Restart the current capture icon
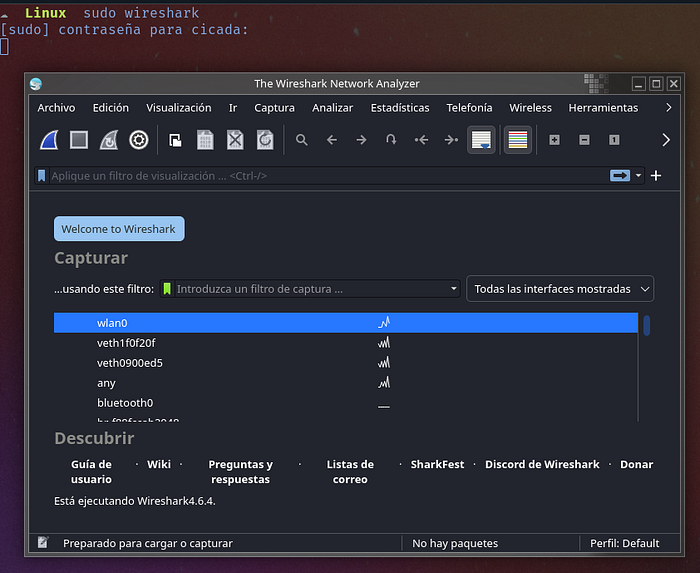This screenshot has width=700, height=573. click(x=109, y=140)
